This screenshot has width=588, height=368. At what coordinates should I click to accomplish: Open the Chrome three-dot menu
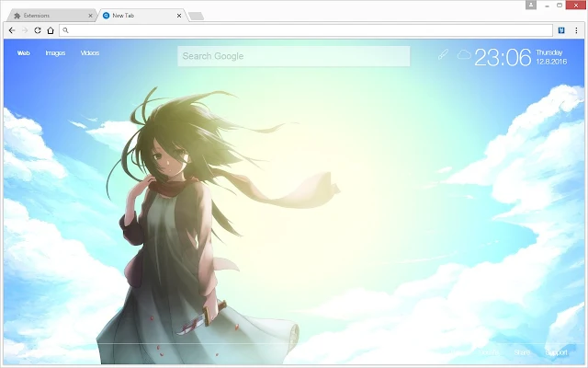(x=576, y=30)
